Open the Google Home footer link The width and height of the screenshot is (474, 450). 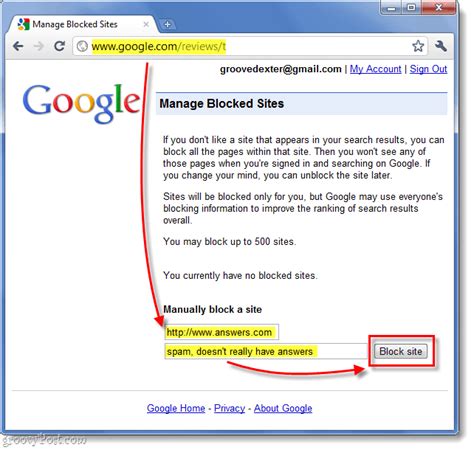[x=176, y=408]
